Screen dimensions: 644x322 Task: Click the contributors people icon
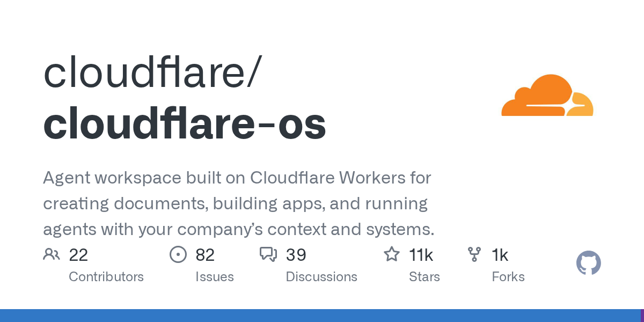52,254
